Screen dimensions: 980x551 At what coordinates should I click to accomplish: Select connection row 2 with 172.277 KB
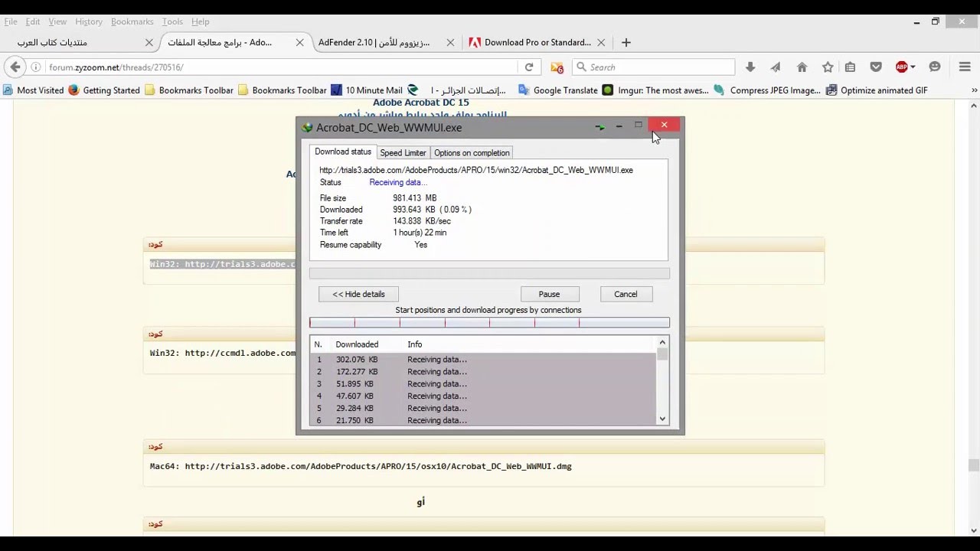[x=483, y=372]
